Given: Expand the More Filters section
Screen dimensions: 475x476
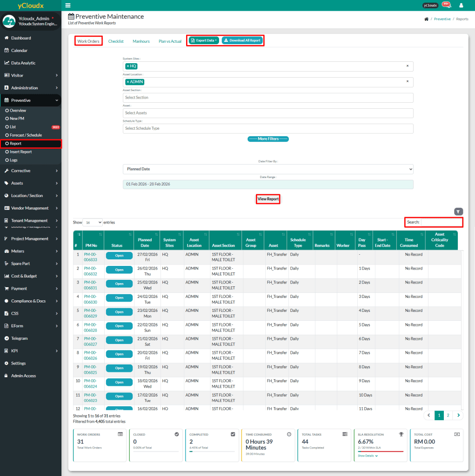Looking at the screenshot, I should (268, 139).
